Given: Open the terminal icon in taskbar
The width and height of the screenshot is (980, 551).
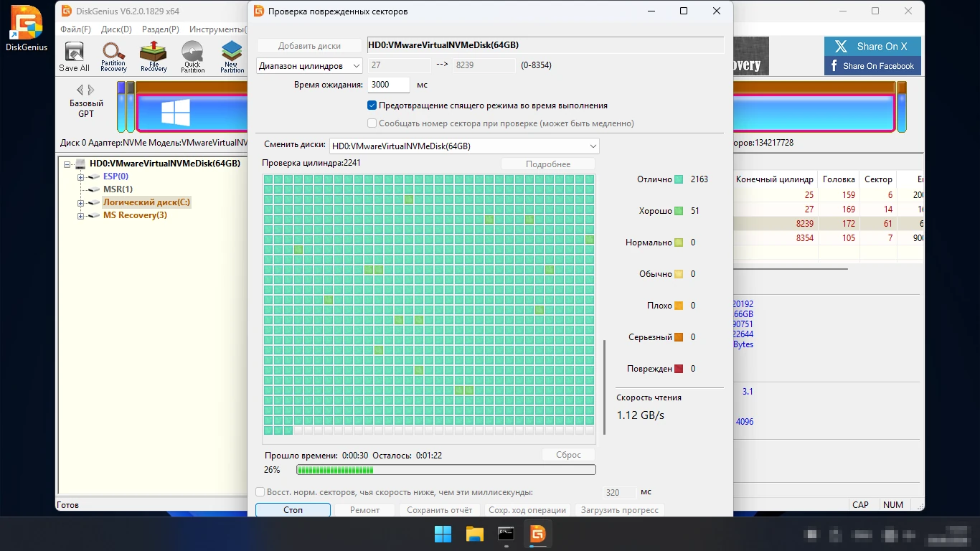Looking at the screenshot, I should (x=507, y=534).
